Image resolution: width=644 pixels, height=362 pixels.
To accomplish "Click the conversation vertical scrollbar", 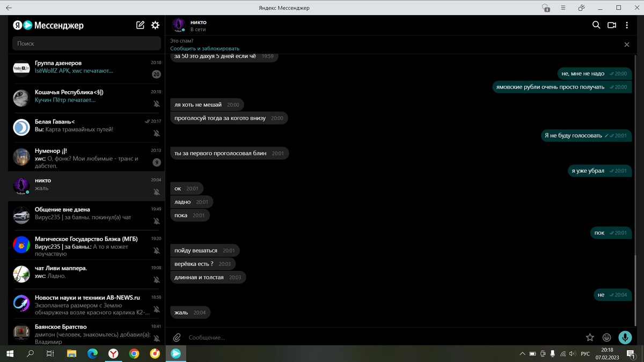I will (635, 290).
